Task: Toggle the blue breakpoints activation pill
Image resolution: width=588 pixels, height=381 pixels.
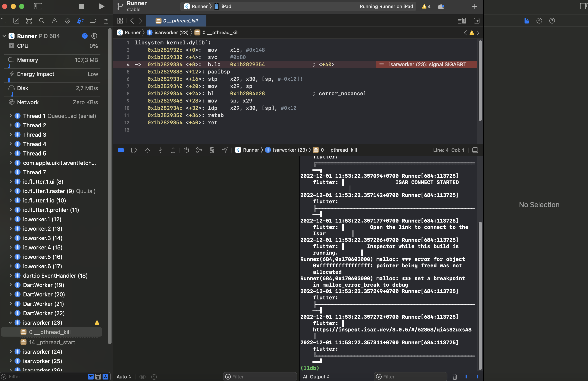Action: coord(121,150)
